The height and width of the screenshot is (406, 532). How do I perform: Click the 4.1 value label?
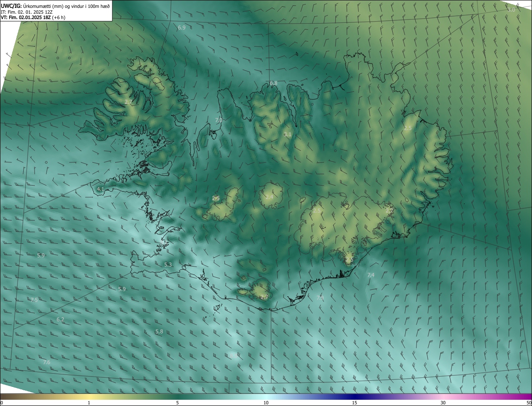tap(100, 189)
